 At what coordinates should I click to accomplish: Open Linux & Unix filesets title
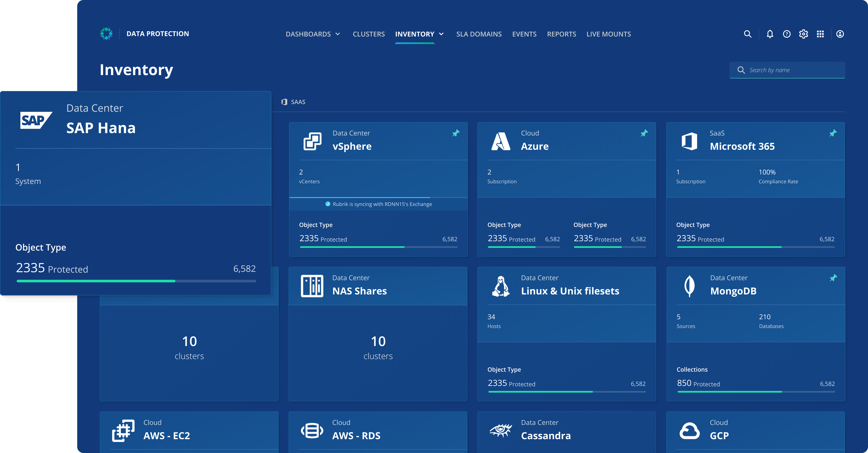point(570,291)
